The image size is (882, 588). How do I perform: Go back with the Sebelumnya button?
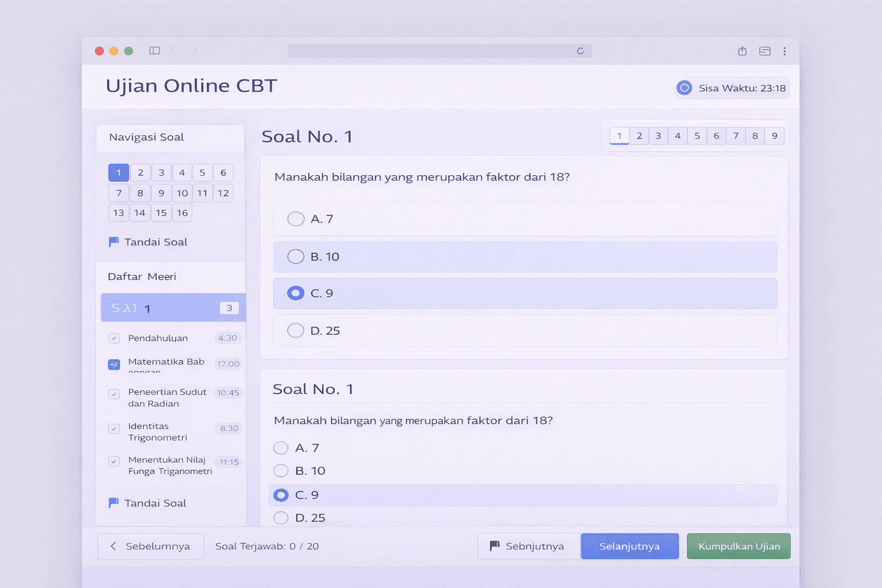tap(150, 546)
